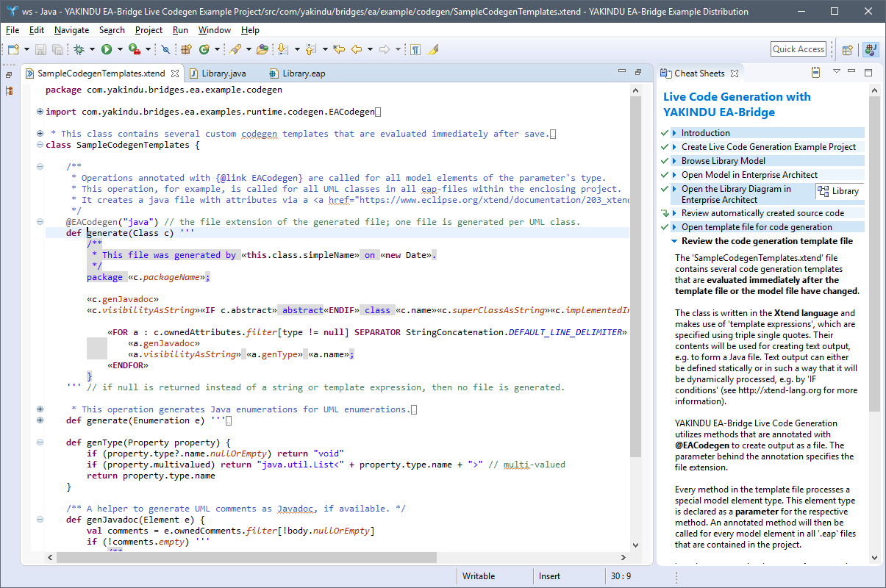This screenshot has height=588, width=886.
Task: Open dropdown next to New icon
Action: (26, 49)
